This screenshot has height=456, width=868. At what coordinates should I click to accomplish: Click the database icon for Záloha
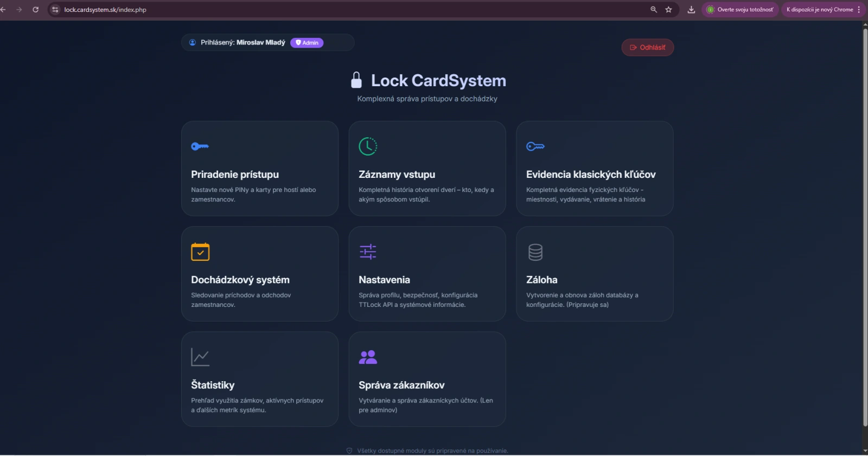tap(535, 252)
